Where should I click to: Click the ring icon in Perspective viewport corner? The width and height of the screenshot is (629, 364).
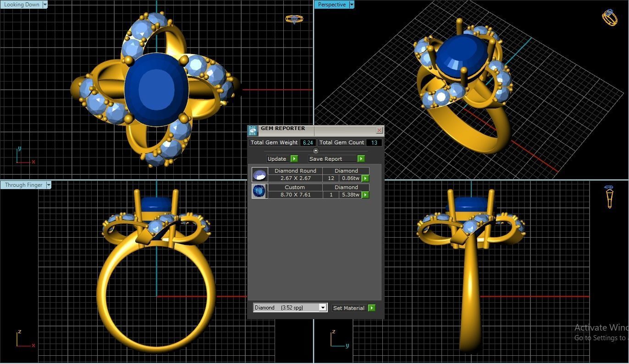tap(609, 17)
